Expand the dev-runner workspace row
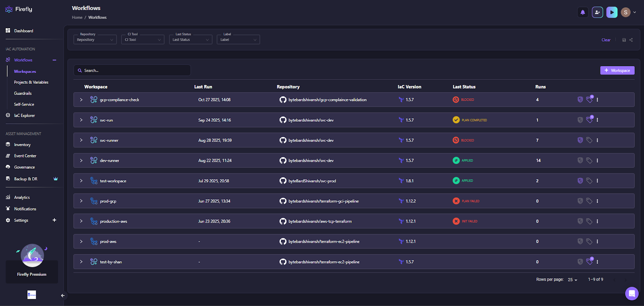 point(81,160)
